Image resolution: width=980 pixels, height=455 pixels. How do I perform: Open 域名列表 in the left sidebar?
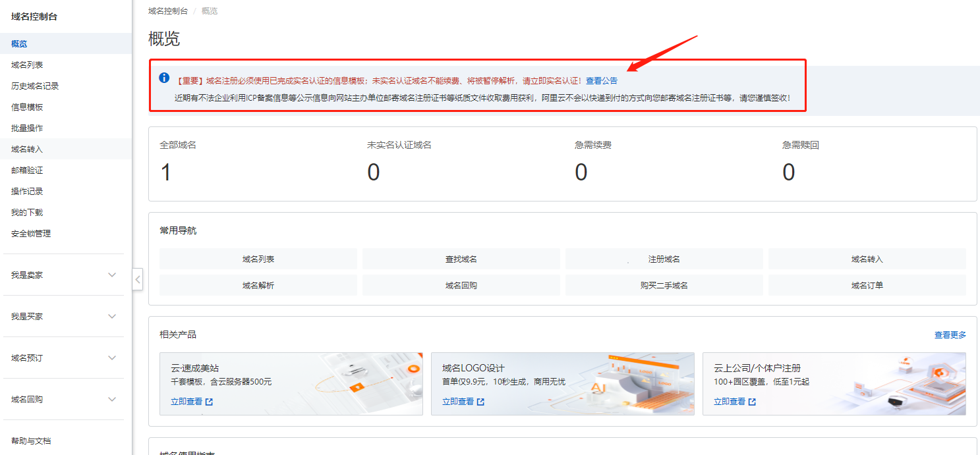27,65
